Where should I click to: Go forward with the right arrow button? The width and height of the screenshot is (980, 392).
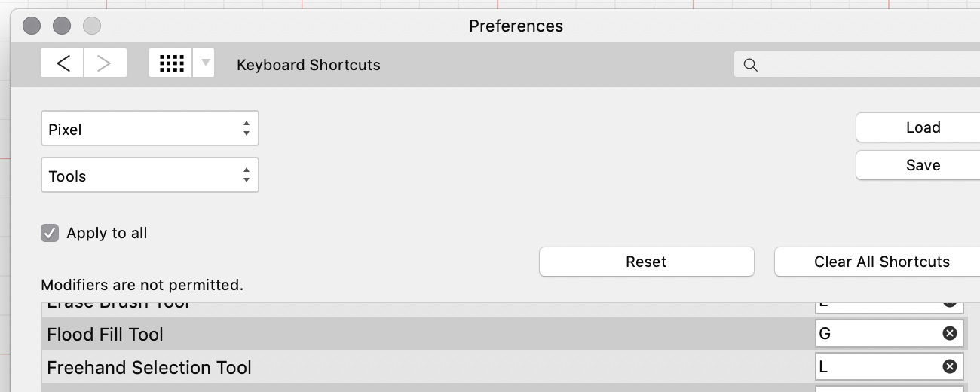105,64
